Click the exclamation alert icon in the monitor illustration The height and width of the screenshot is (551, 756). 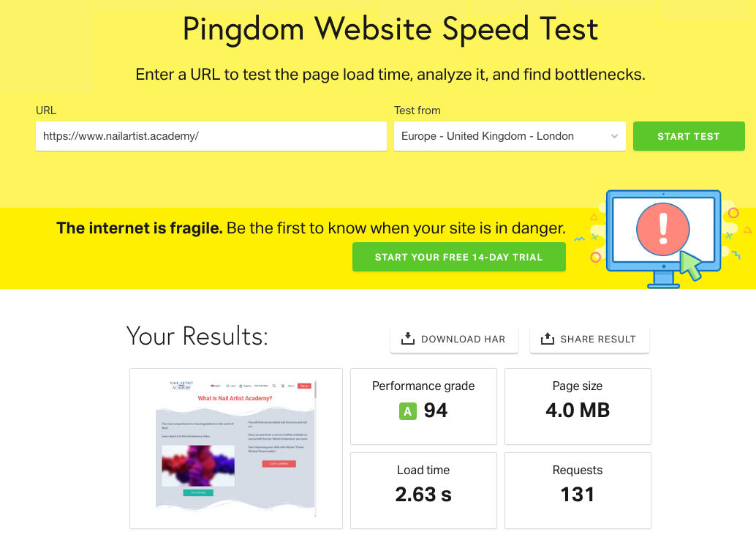(663, 229)
